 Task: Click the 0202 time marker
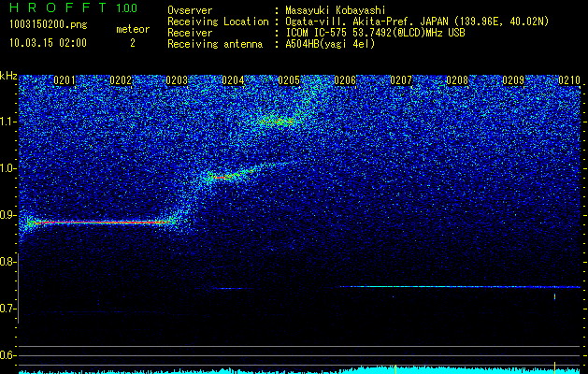[x=121, y=80]
